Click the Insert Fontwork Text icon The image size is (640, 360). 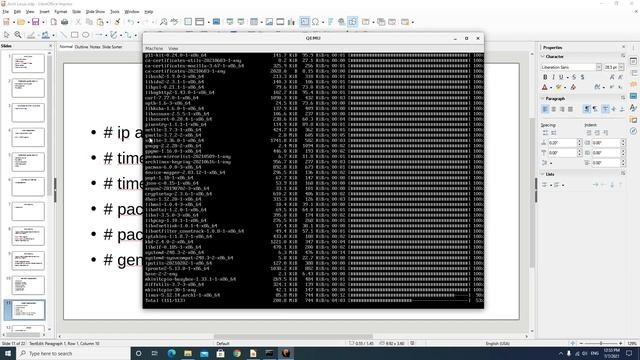330,22
